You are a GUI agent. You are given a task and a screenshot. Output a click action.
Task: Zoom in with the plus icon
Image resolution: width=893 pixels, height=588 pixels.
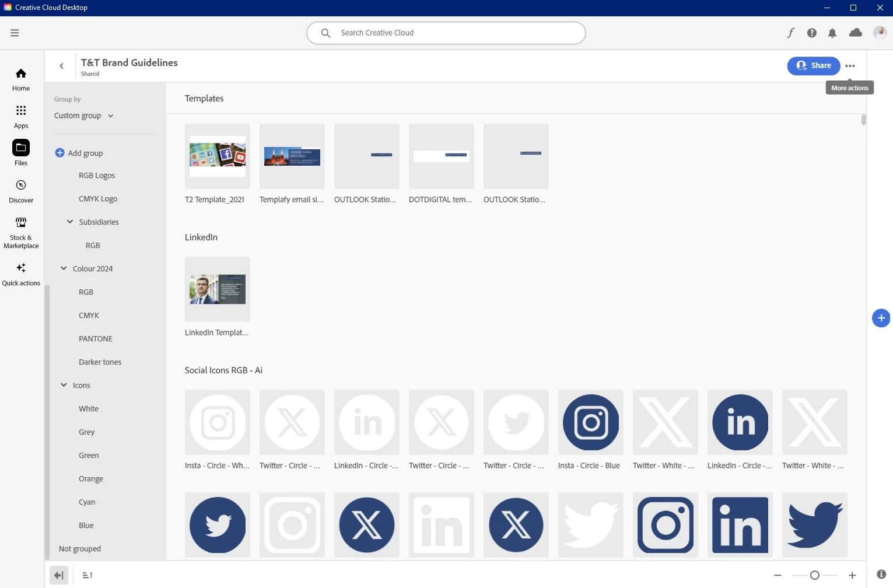852,575
